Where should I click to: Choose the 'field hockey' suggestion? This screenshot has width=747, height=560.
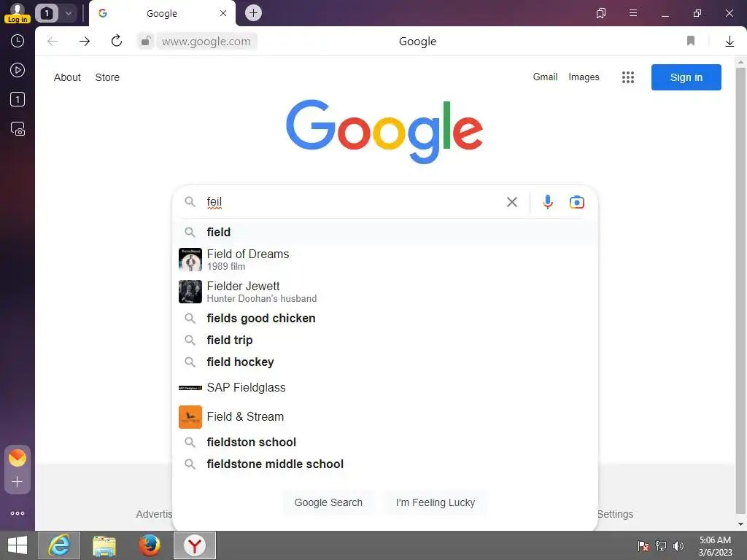[385, 362]
